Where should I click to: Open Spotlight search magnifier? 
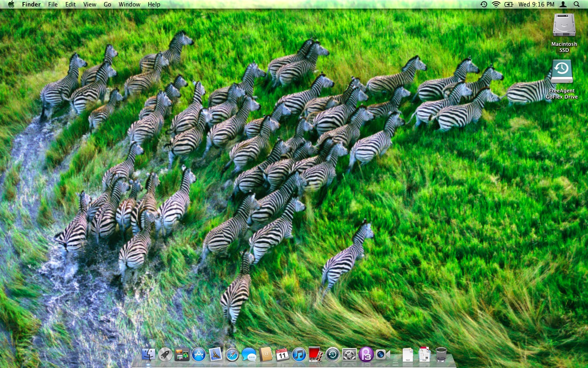[x=577, y=4]
